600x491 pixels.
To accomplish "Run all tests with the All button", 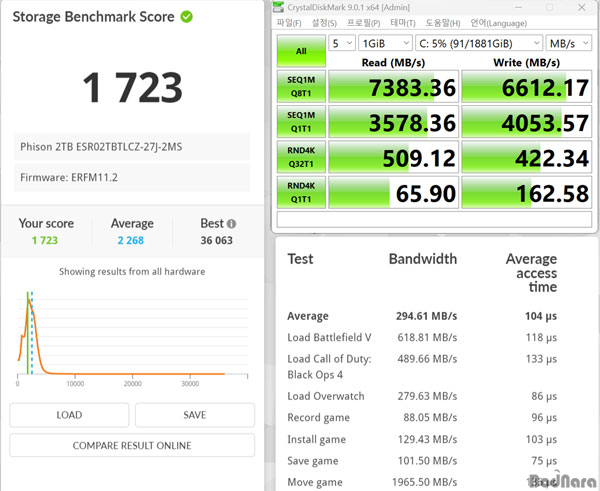I will tap(300, 49).
